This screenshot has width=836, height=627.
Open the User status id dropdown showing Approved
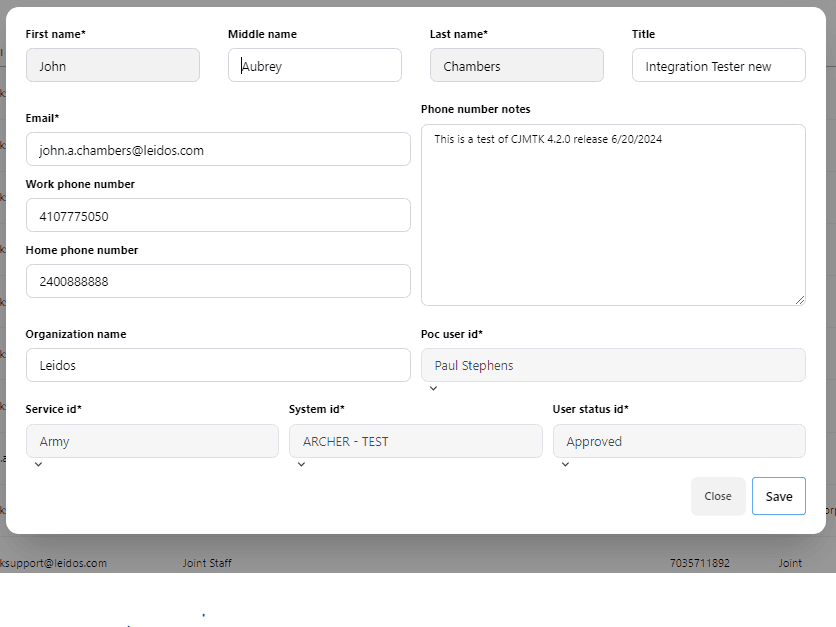pos(678,441)
